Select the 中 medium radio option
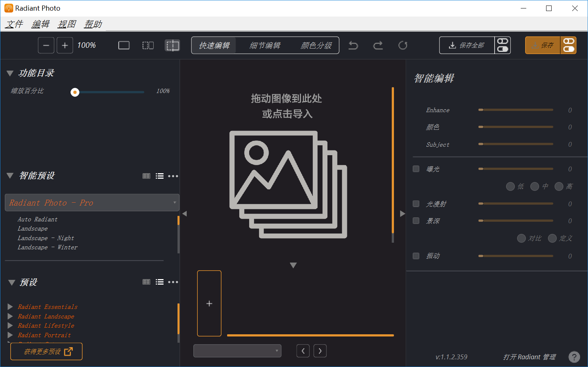Screen dimensions: 588x367 point(535,186)
